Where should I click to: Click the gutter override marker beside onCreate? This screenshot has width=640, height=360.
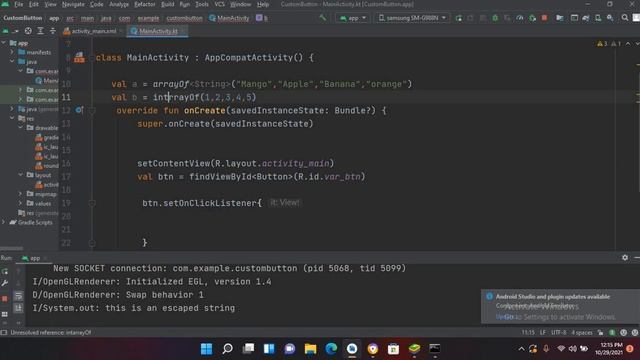pos(79,110)
